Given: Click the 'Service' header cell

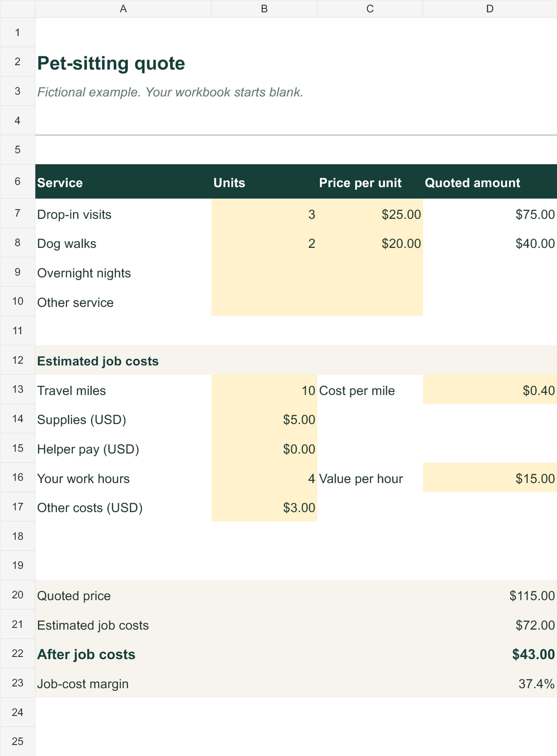Looking at the screenshot, I should [x=123, y=182].
